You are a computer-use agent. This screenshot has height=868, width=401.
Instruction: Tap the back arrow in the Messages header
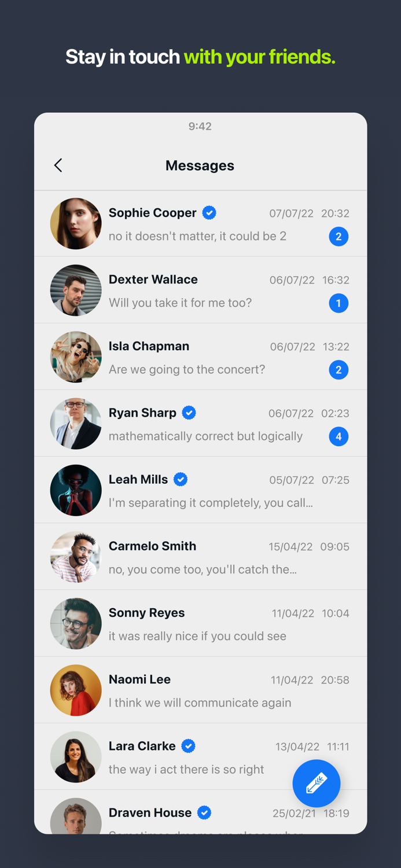point(58,165)
